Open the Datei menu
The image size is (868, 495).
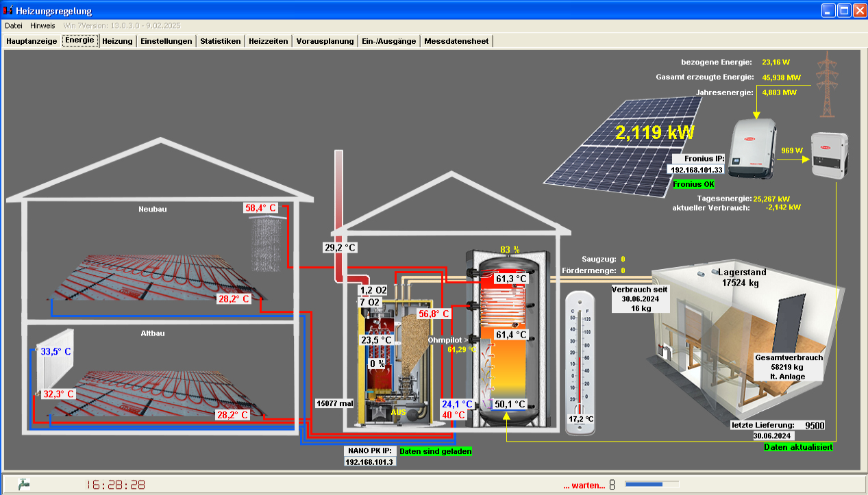pyautogui.click(x=14, y=25)
